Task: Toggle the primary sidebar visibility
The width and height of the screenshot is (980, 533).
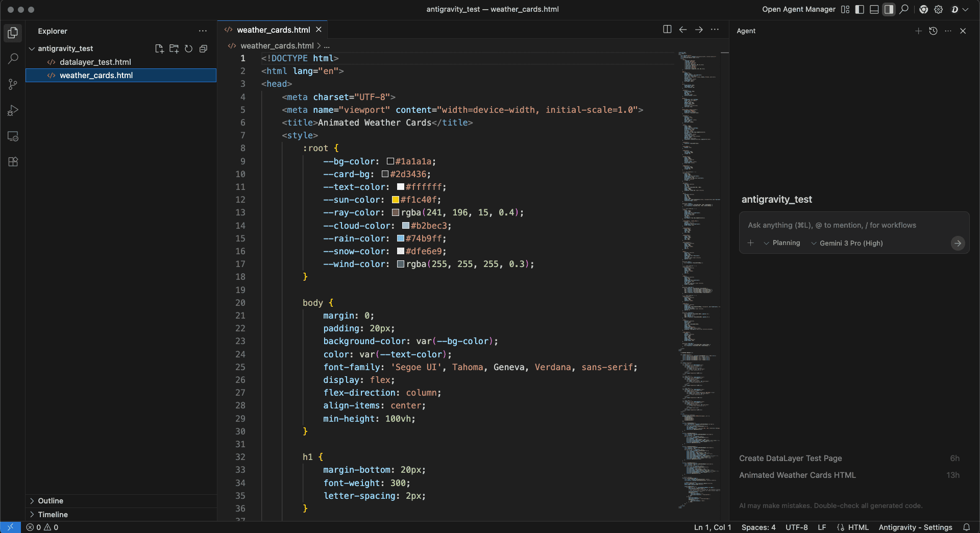Action: 859,9
